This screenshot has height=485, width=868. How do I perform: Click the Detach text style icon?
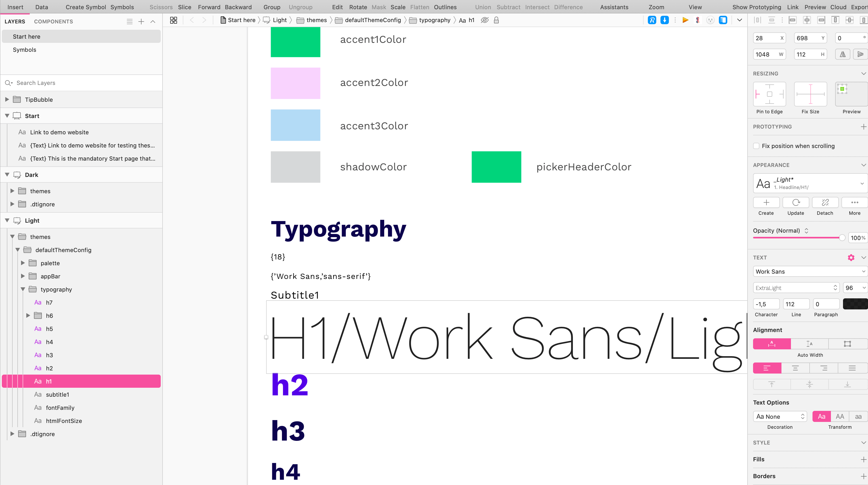[825, 202]
